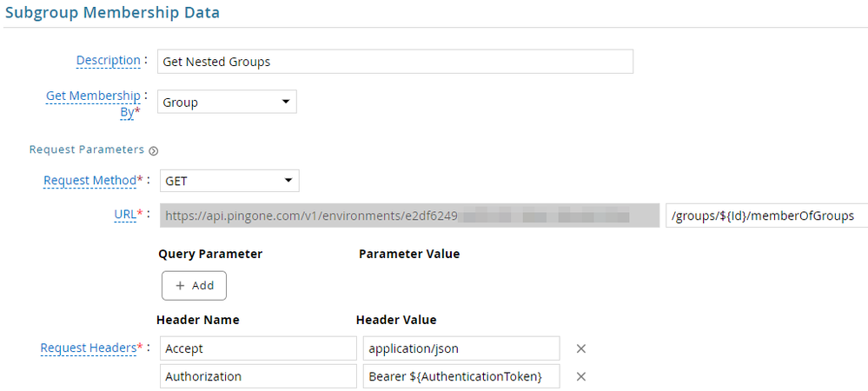Click the Accept header name field
Screen dimensions: 868x391
259,348
